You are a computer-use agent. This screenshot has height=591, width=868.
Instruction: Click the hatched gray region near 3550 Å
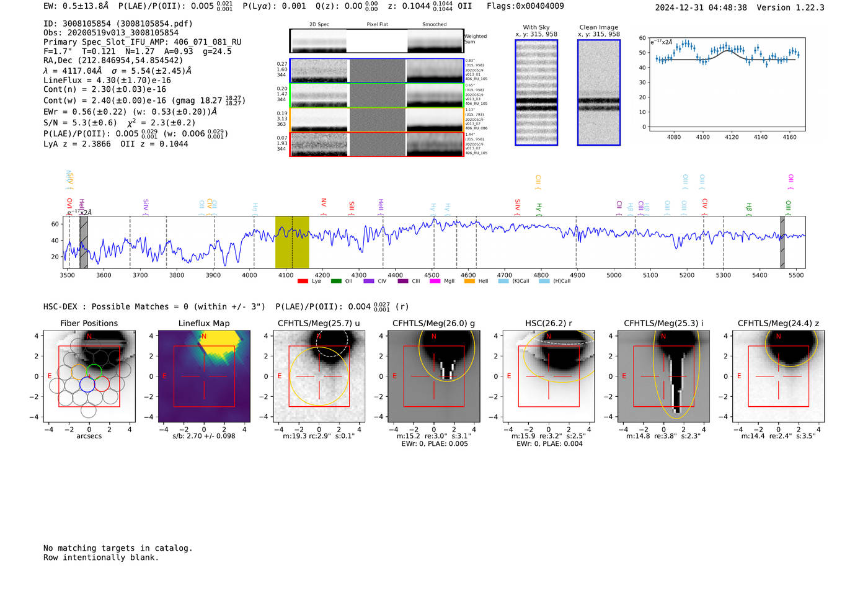click(x=84, y=242)
